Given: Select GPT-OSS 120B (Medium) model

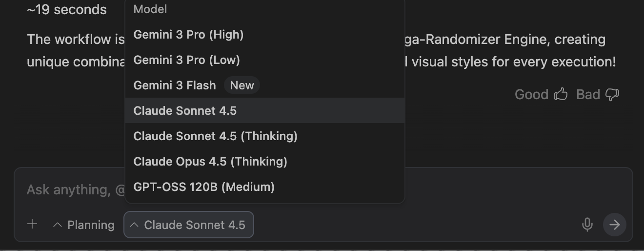Looking at the screenshot, I should coord(204,187).
